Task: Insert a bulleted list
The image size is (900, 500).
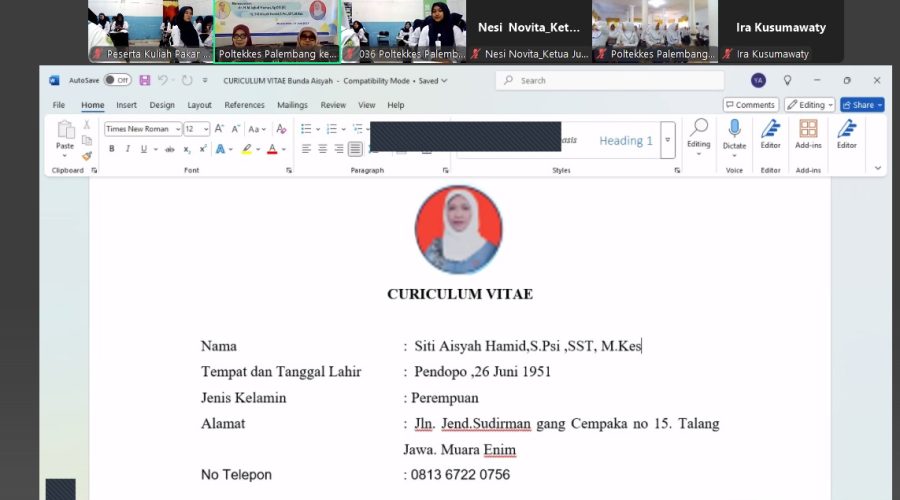Action: pyautogui.click(x=306, y=129)
